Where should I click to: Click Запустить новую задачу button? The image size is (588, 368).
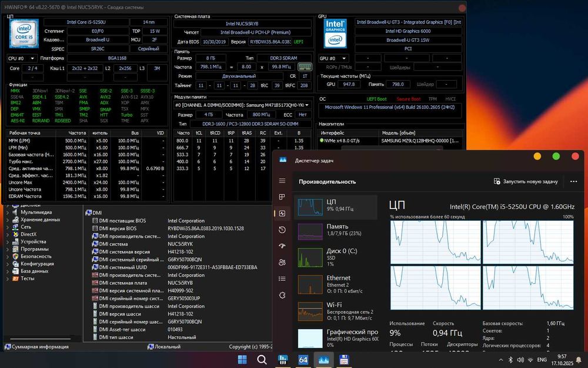pyautogui.click(x=526, y=181)
